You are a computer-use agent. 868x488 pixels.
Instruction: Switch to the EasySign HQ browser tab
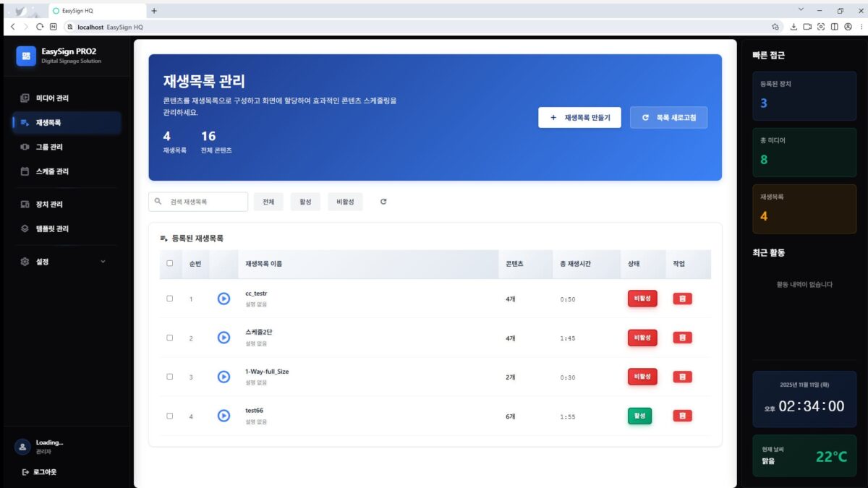click(x=98, y=11)
